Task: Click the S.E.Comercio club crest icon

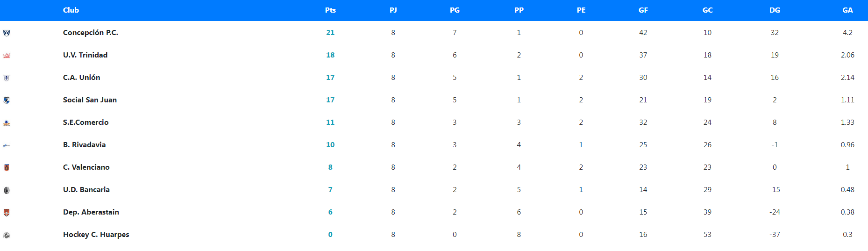Action: 7,123
